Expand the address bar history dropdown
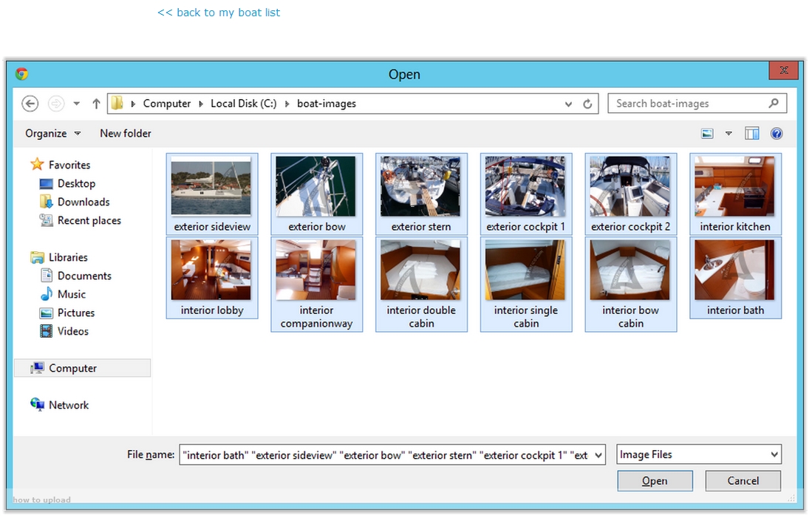812x518 pixels. click(x=568, y=104)
